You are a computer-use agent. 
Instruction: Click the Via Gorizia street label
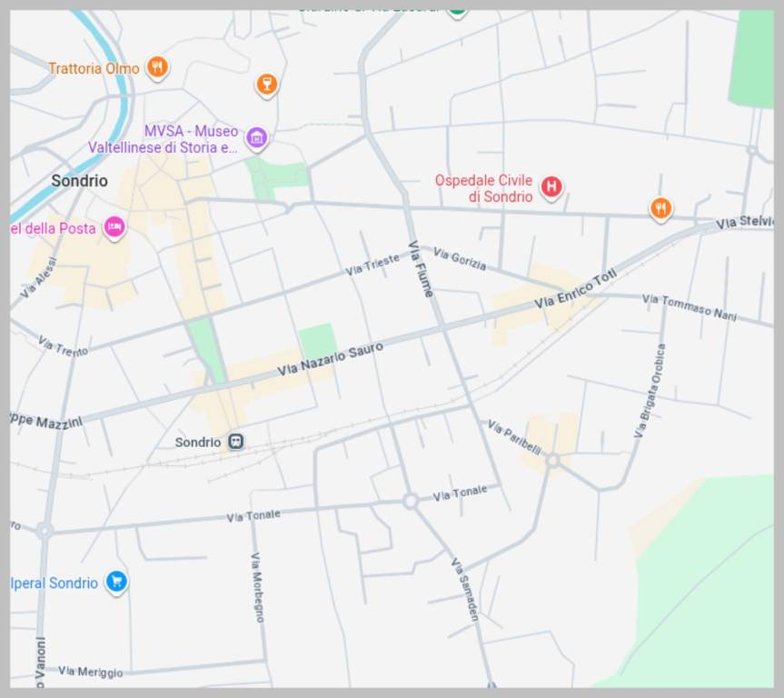(x=460, y=259)
